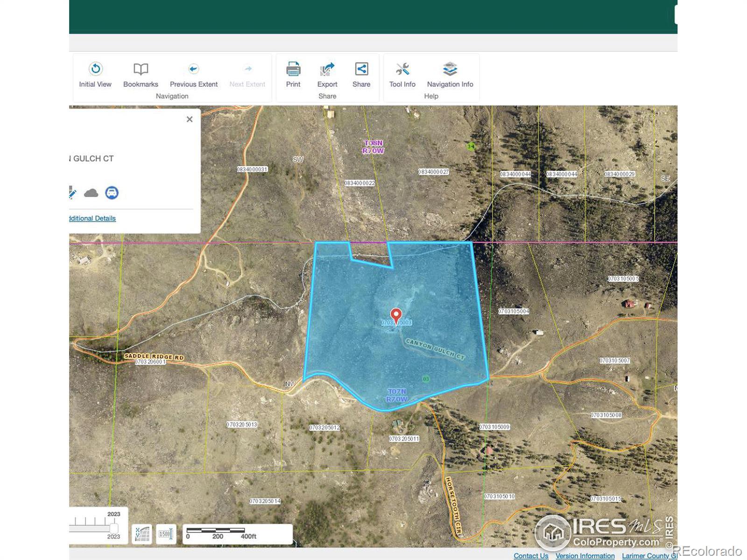
Task: Export the map view
Action: (x=327, y=75)
